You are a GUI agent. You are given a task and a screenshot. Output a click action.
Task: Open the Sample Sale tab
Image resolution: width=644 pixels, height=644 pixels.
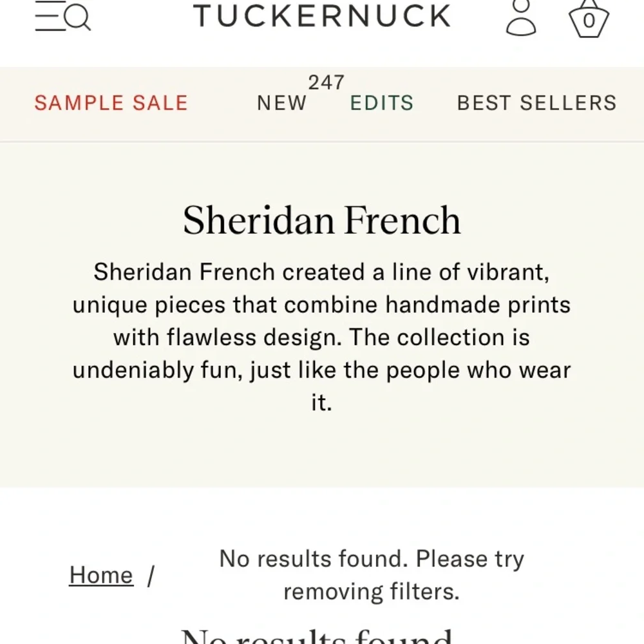[111, 103]
